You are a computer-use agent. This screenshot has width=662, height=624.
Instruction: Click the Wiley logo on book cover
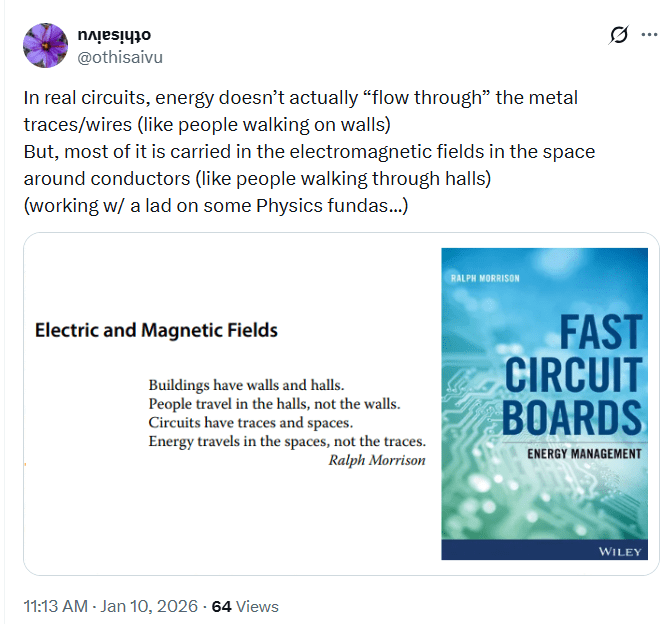tap(619, 550)
